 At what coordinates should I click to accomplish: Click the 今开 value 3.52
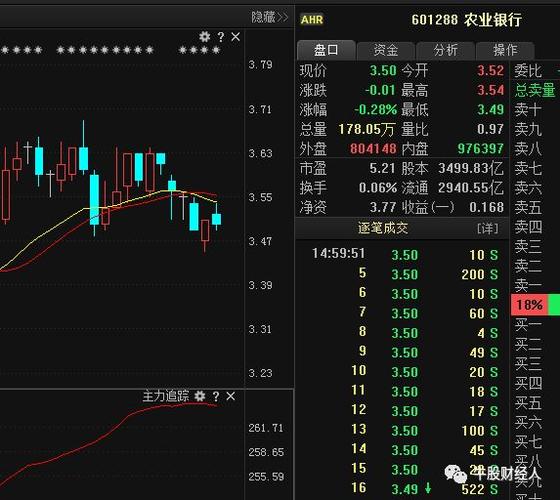(x=490, y=70)
